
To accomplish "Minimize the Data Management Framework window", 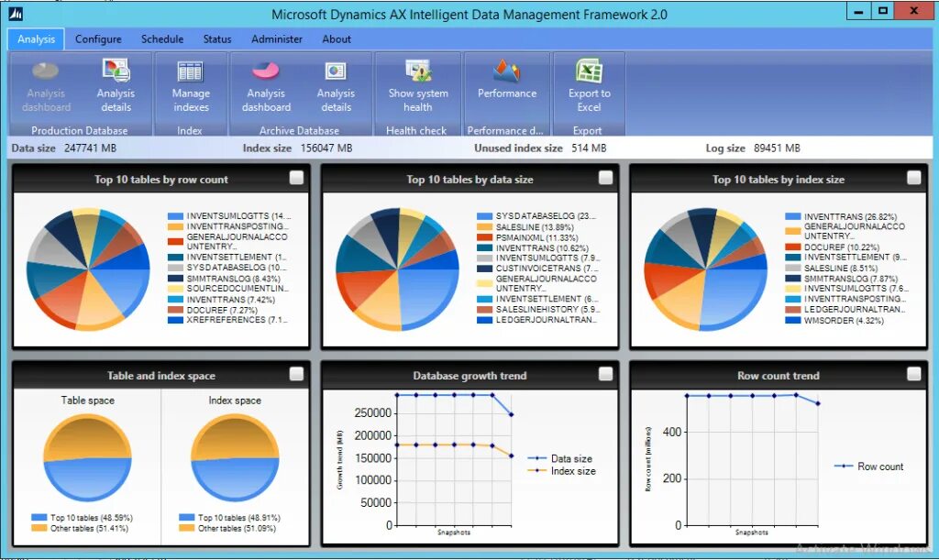I will pos(858,11).
